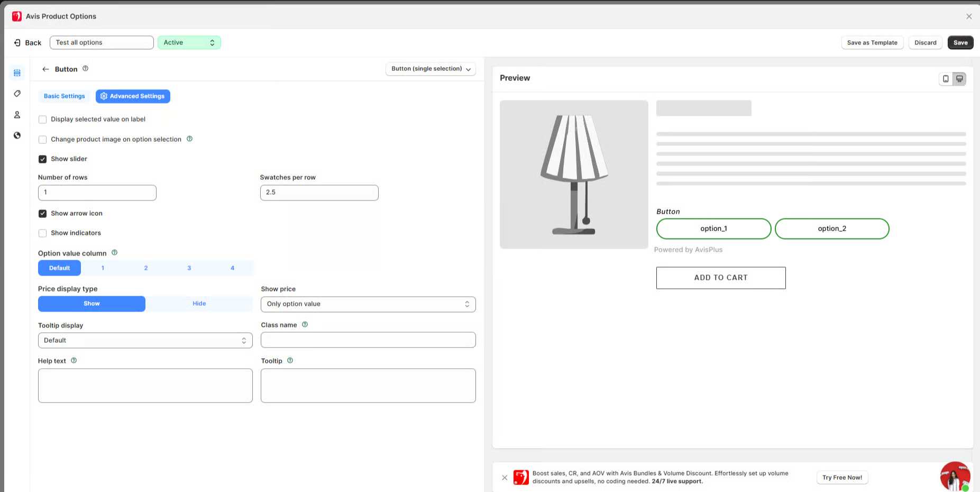Click the back arrow beside Button heading
Image resolution: width=980 pixels, height=492 pixels.
coord(45,69)
